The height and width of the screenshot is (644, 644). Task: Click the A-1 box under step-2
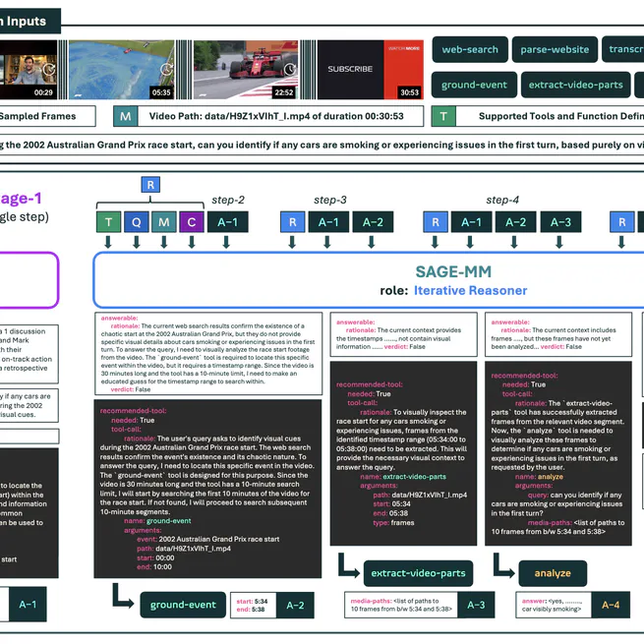(227, 222)
